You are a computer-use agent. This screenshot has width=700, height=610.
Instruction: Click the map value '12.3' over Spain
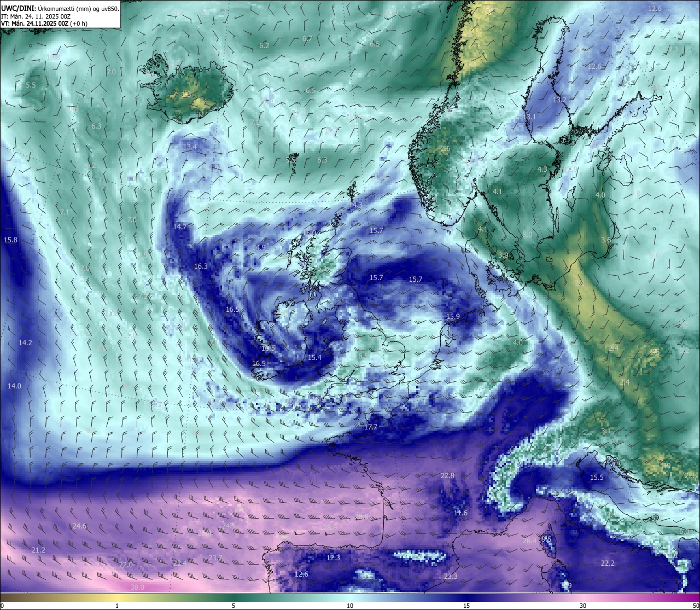(x=333, y=558)
